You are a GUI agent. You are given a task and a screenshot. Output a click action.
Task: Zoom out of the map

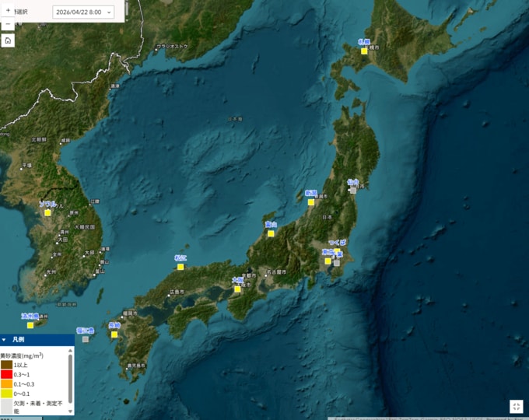[x=7, y=24]
